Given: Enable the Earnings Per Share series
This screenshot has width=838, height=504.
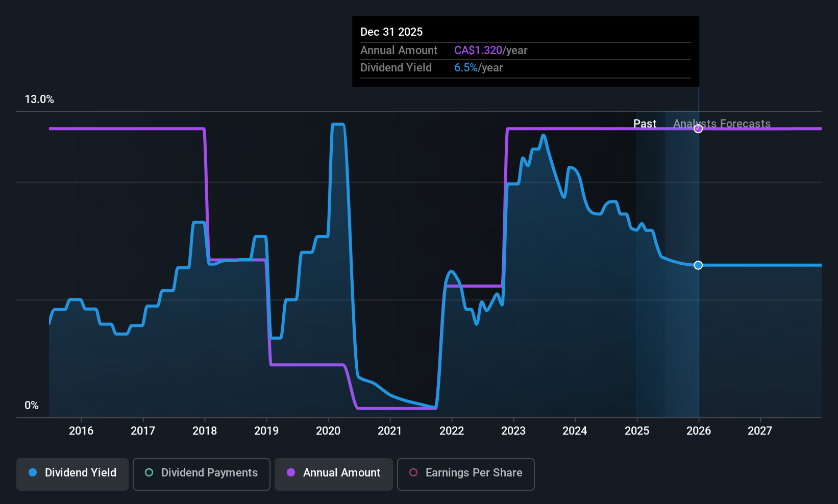Looking at the screenshot, I should [x=466, y=474].
